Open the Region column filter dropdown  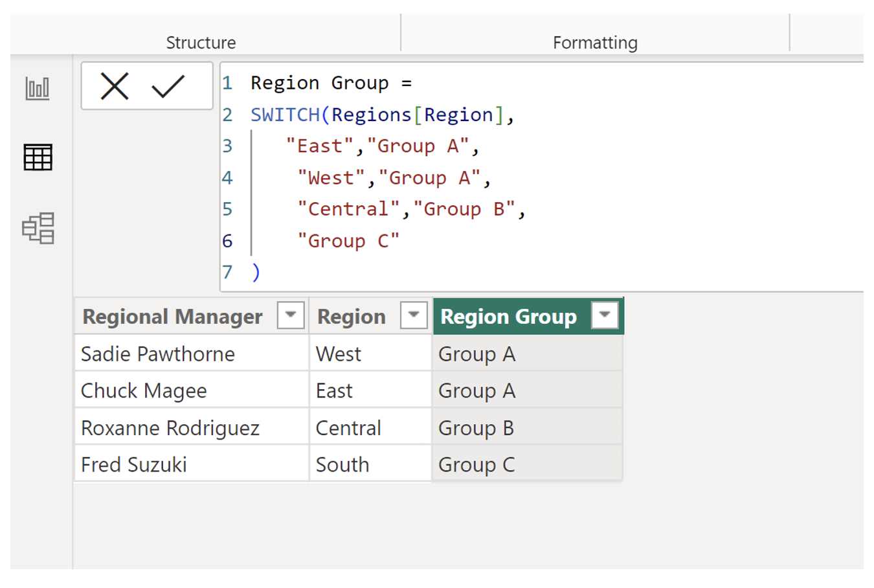[415, 316]
